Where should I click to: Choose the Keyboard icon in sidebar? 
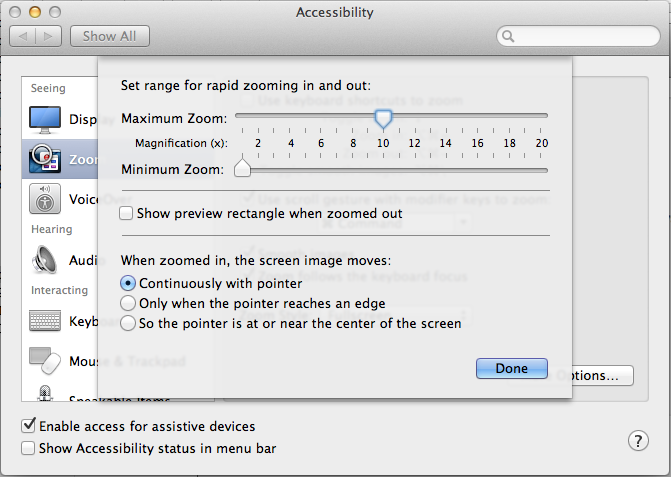pos(45,322)
